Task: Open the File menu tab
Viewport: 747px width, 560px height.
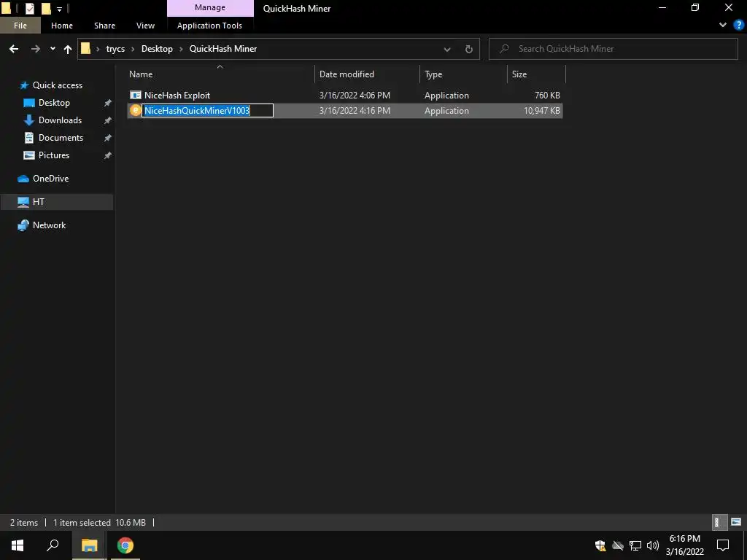Action: click(20, 26)
